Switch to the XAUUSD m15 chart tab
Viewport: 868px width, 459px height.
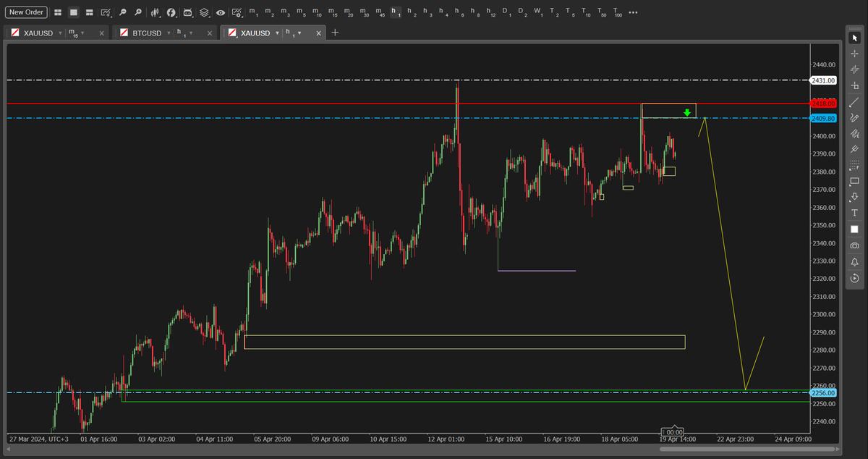(x=56, y=33)
